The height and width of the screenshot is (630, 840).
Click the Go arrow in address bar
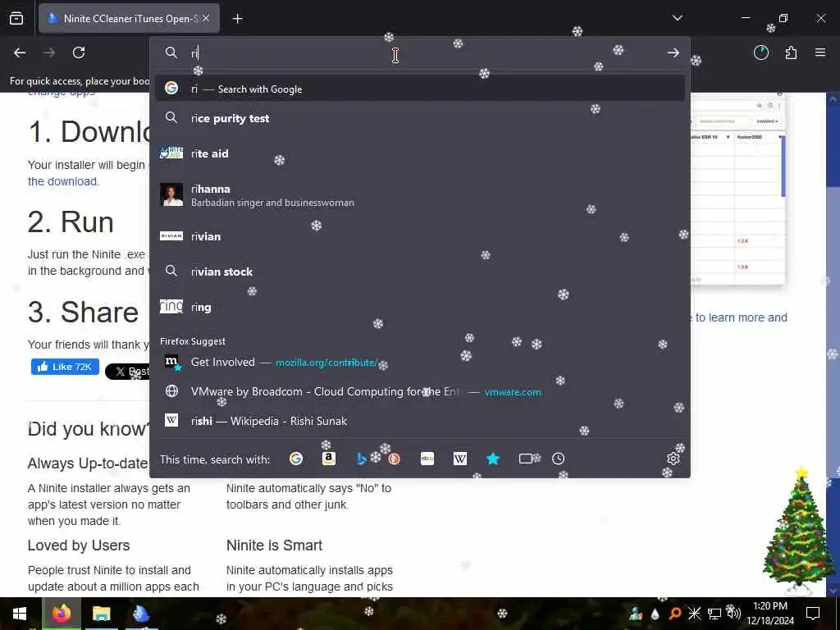point(673,52)
